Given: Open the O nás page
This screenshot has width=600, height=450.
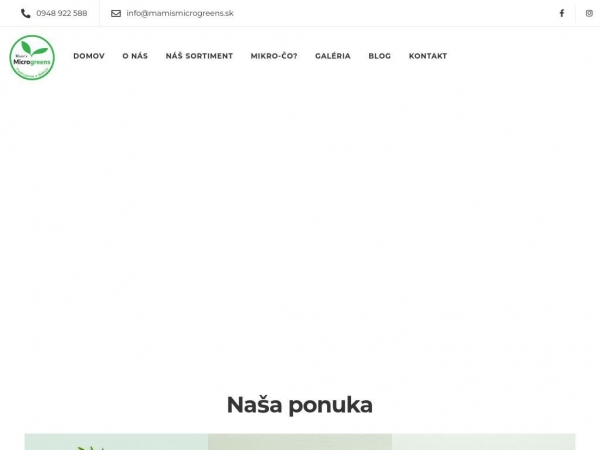Looking at the screenshot, I should pos(135,56).
